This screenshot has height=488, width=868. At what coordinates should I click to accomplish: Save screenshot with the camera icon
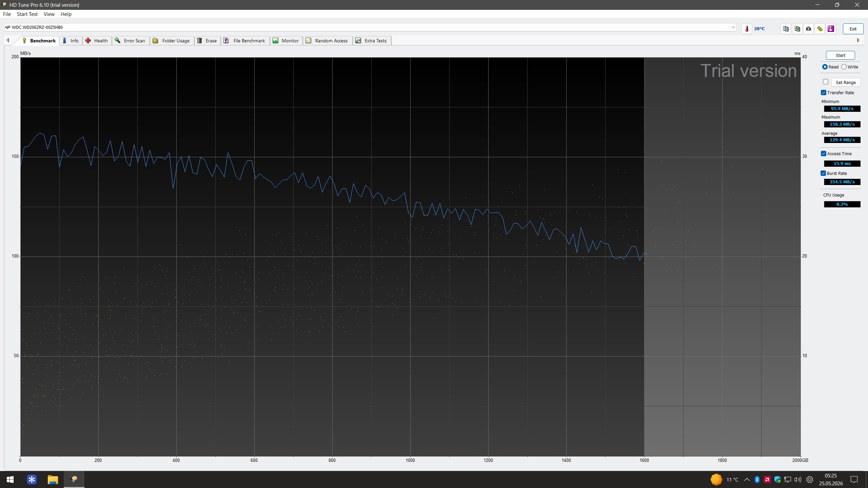808,29
